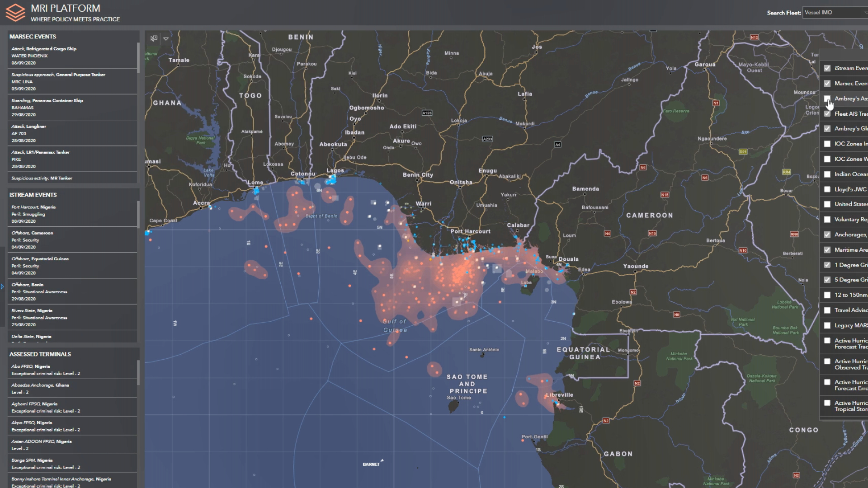The image size is (868, 488).
Task: Check the United States layer checkbox
Action: [827, 204]
